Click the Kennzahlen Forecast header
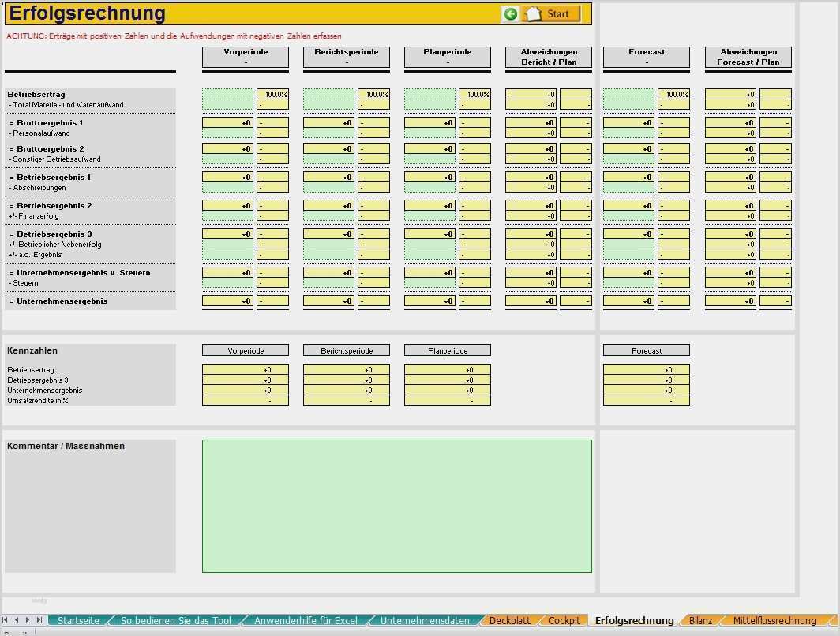The image size is (840, 636). click(x=647, y=350)
